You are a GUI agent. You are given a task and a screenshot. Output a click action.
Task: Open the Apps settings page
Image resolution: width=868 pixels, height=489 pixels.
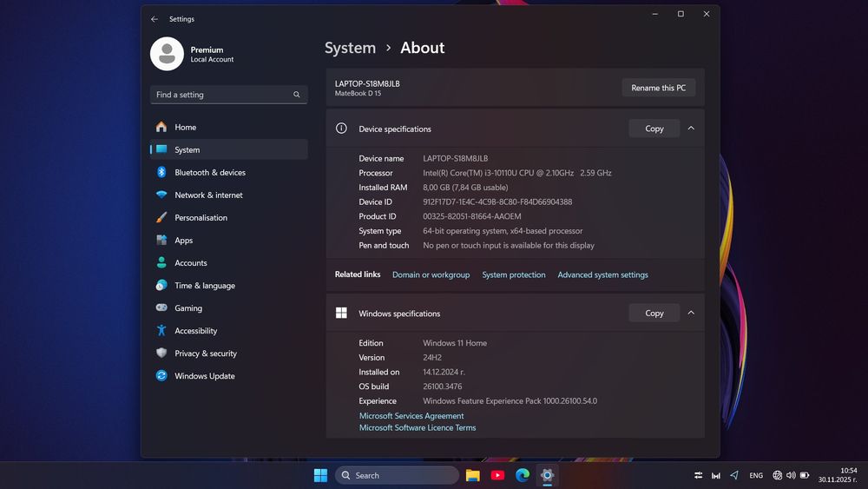pyautogui.click(x=228, y=241)
